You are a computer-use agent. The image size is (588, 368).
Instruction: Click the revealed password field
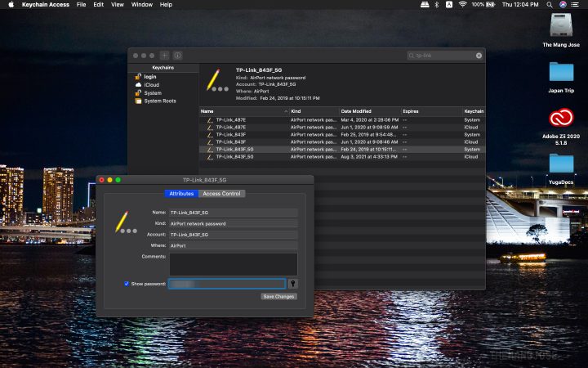pos(227,284)
